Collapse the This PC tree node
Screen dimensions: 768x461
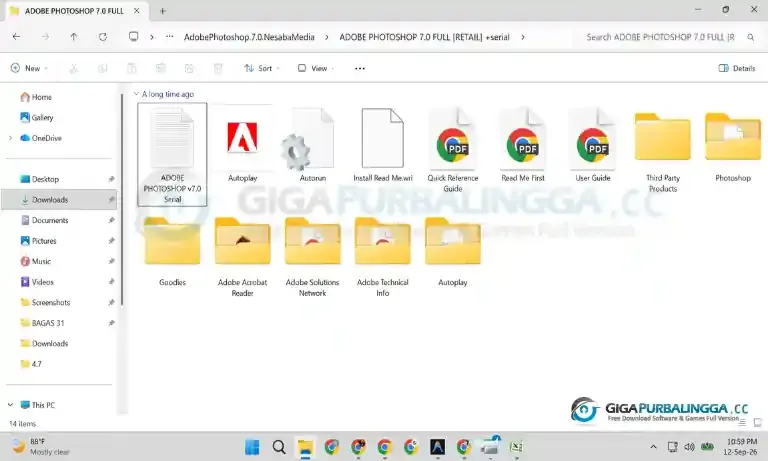coord(10,405)
